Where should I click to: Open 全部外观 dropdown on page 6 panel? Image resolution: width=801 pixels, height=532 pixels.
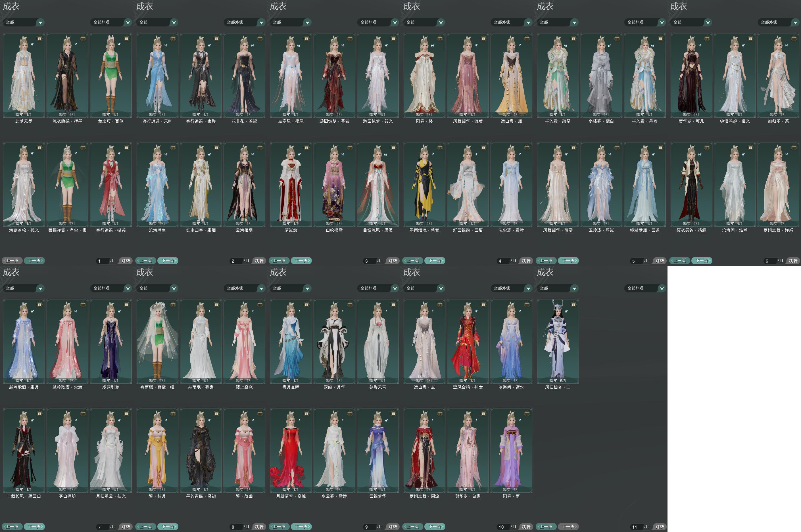(x=795, y=22)
